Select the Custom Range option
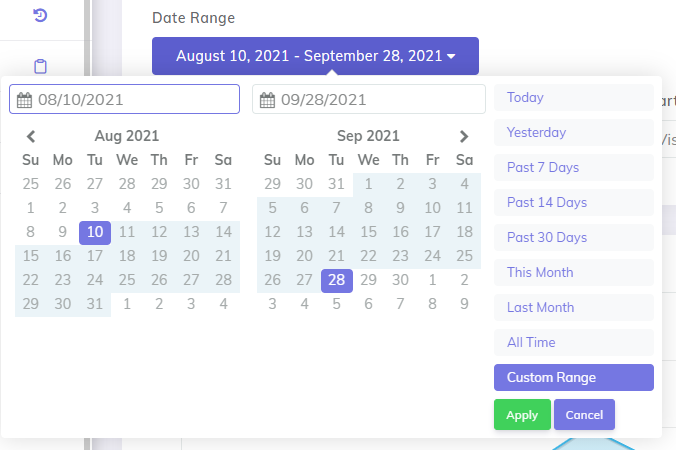The height and width of the screenshot is (450, 676). point(574,378)
